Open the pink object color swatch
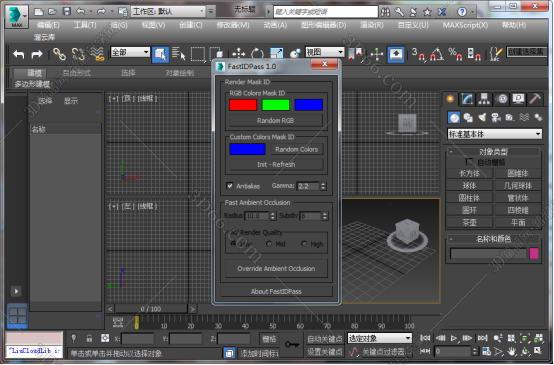Viewport: 554px width, 365px height. pyautogui.click(x=534, y=254)
